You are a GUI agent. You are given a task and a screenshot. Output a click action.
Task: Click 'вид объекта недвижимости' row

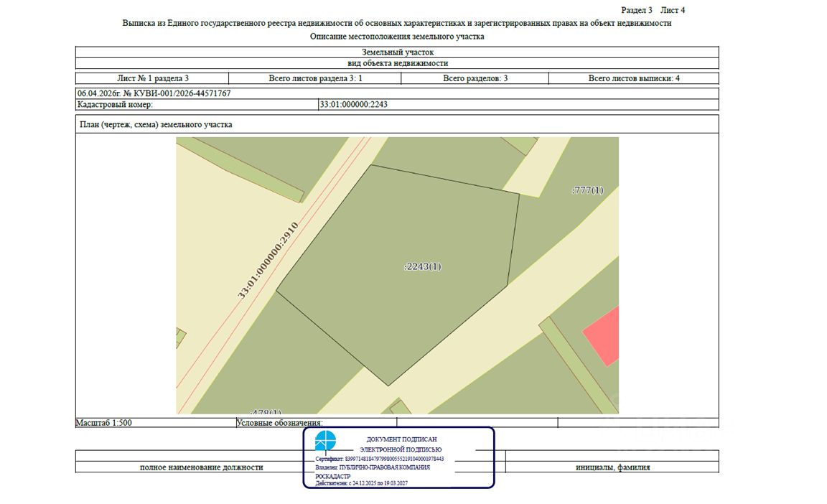tap(397, 63)
